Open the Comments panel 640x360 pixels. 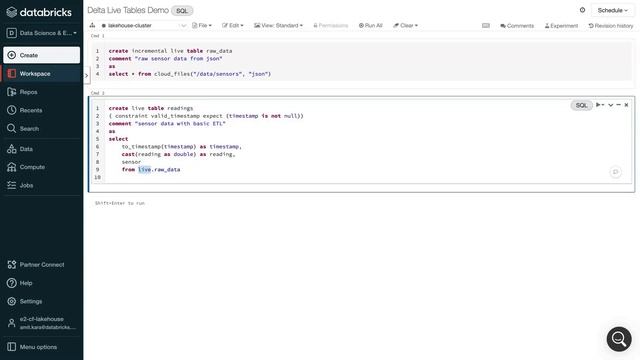[517, 26]
